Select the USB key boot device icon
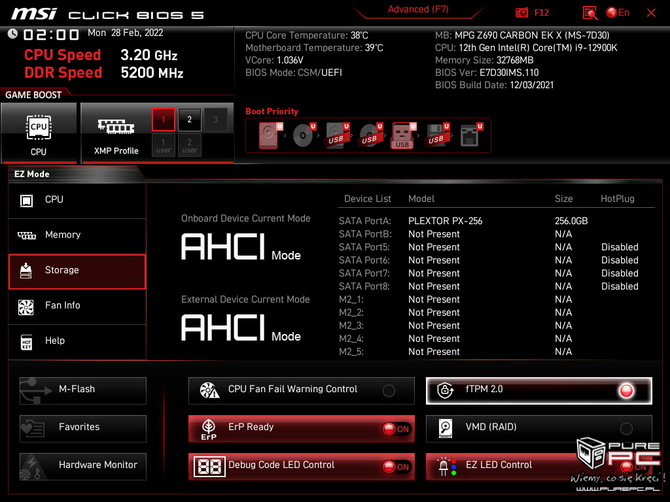Screen dimensions: 670x502 tap(403, 135)
